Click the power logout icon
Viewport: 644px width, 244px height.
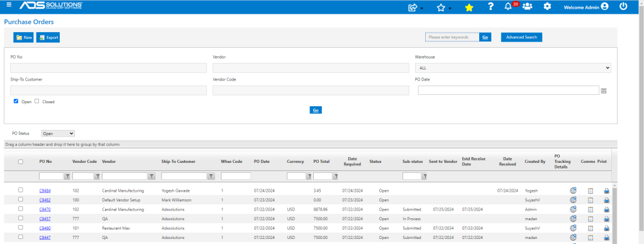tap(623, 6)
